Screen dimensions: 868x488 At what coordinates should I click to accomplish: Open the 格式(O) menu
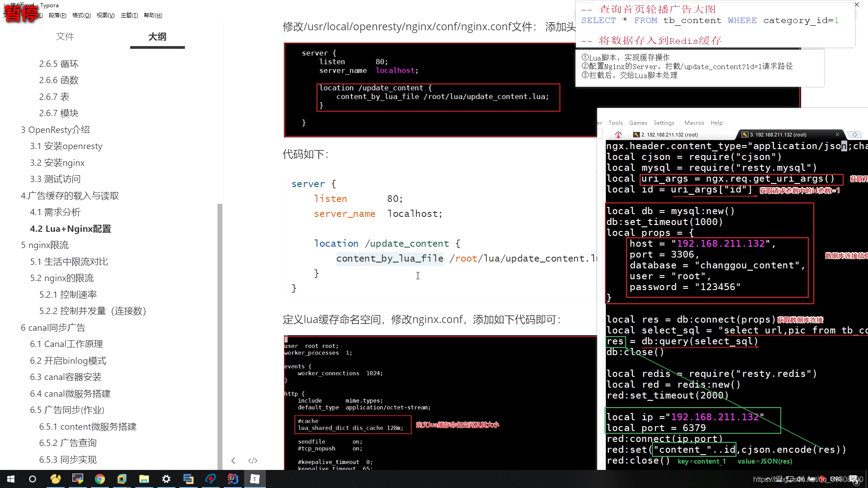coord(81,15)
